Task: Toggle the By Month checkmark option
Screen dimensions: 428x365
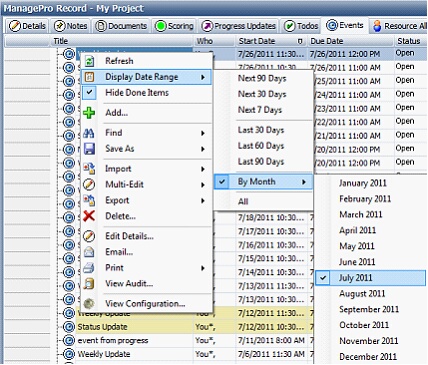Action: (x=222, y=182)
